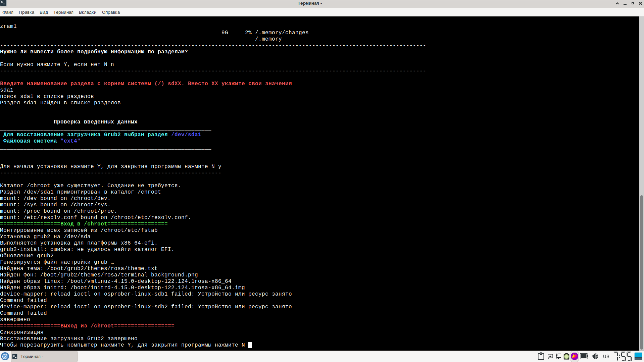Check the battery status tray icon
This screenshot has height=362, width=644.
coord(584,356)
